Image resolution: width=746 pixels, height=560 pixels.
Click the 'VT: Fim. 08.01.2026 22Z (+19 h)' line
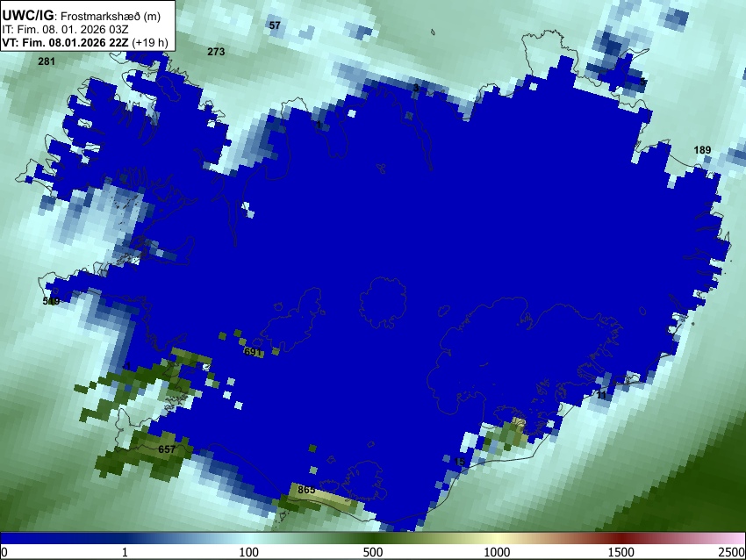85,42
